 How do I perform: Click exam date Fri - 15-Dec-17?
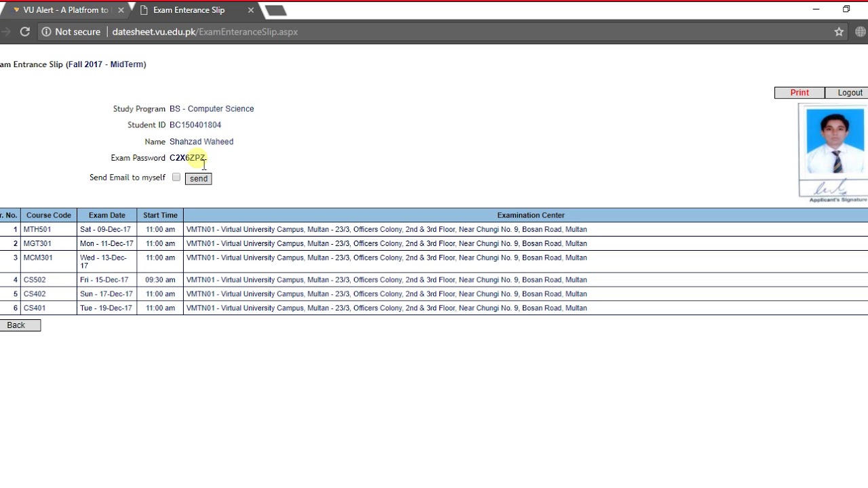(104, 279)
